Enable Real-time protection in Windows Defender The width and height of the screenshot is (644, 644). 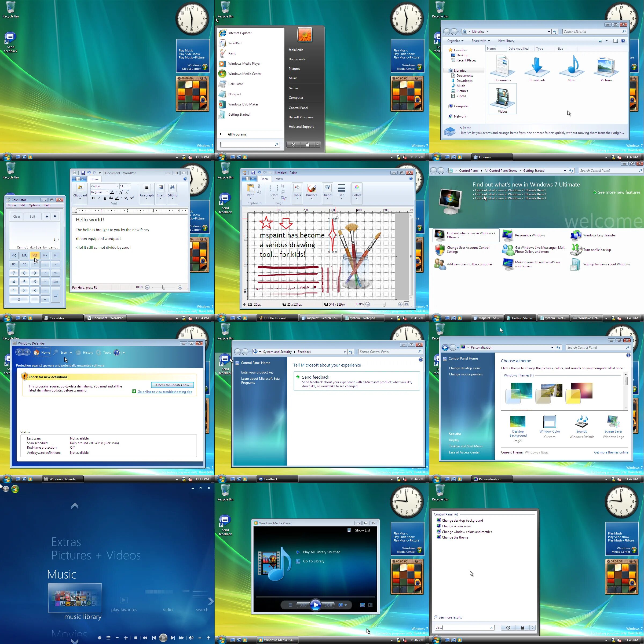(106, 352)
